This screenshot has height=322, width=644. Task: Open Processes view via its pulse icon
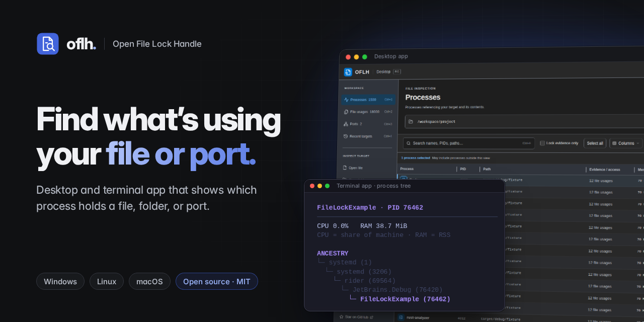click(x=346, y=100)
